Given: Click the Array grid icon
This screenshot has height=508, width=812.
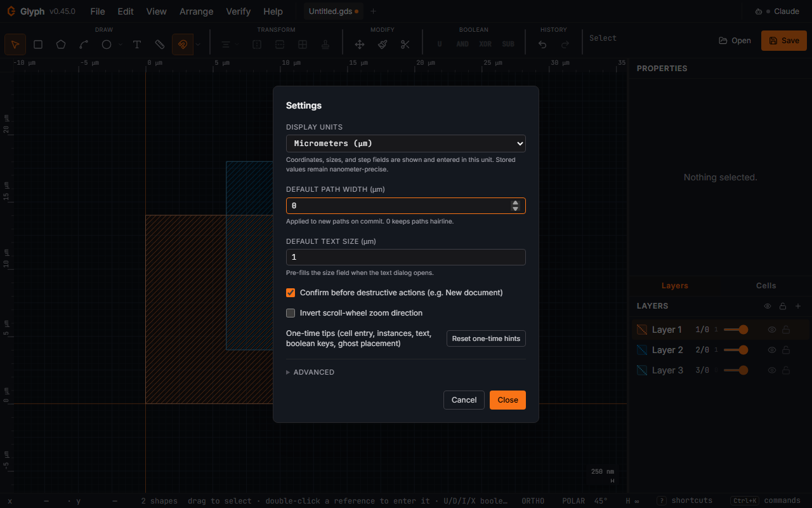Looking at the screenshot, I should pyautogui.click(x=303, y=44).
